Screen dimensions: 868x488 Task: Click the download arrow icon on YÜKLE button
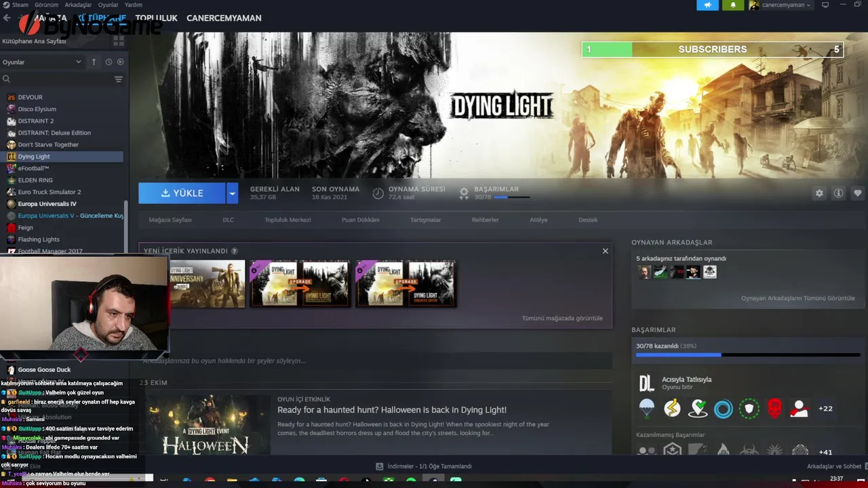[165, 193]
